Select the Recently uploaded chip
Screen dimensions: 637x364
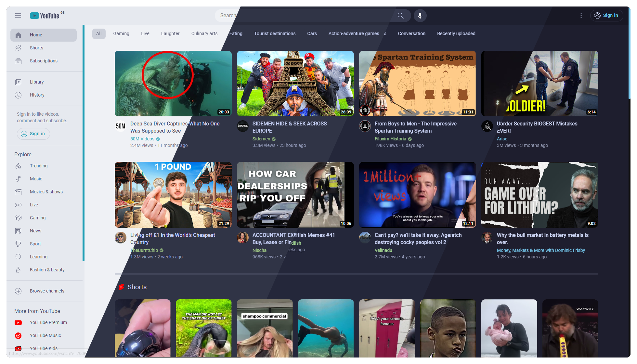(456, 33)
